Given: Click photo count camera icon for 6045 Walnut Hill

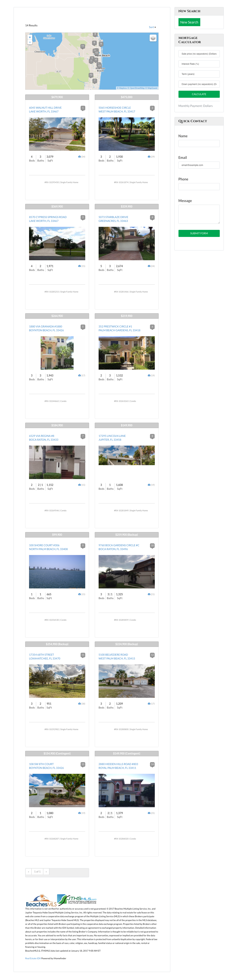Looking at the screenshot, I should (x=79, y=157).
